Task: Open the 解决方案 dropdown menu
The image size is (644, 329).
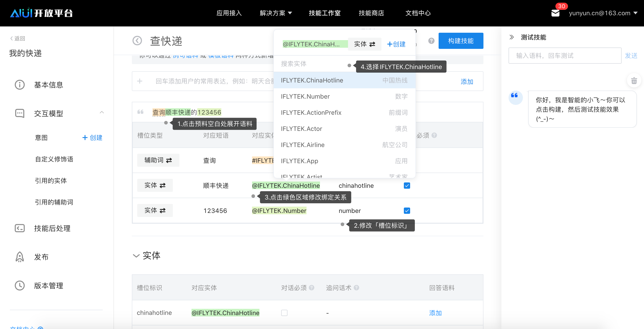Action: [x=276, y=13]
